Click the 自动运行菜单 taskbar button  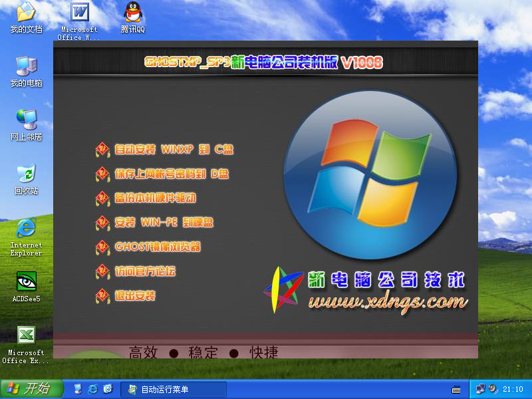(174, 389)
